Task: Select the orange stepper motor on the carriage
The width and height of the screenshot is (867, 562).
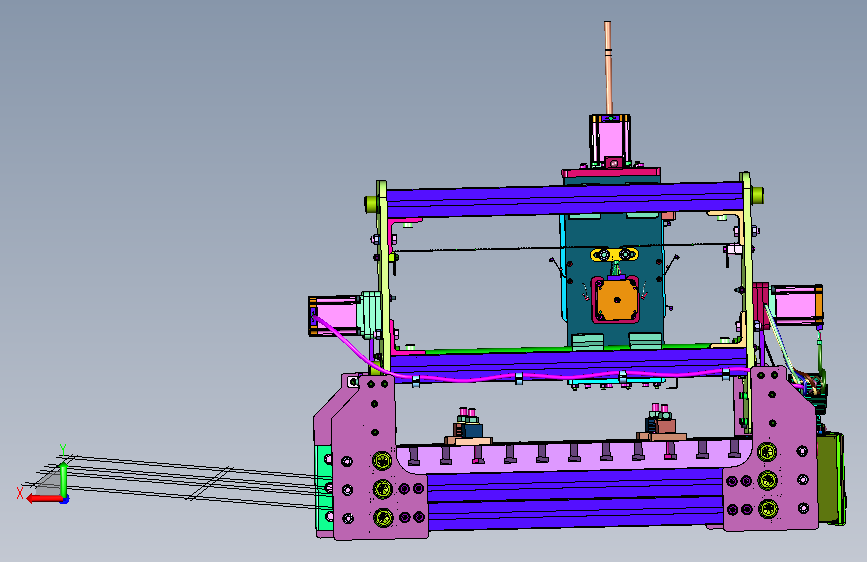Action: [x=616, y=300]
